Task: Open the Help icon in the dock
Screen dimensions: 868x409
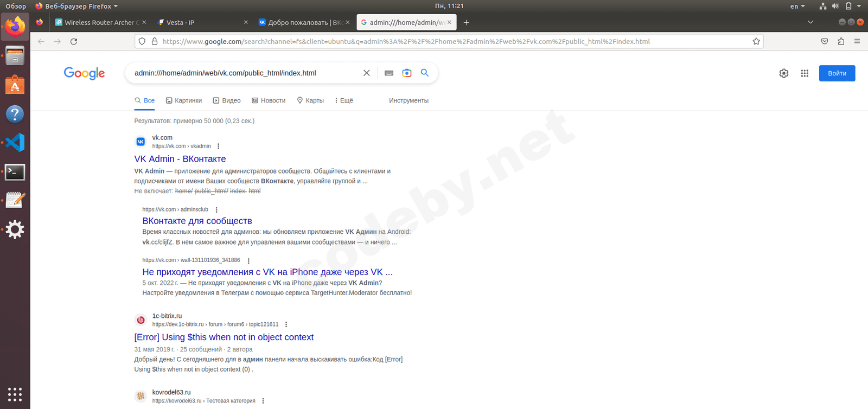Action: 15,114
